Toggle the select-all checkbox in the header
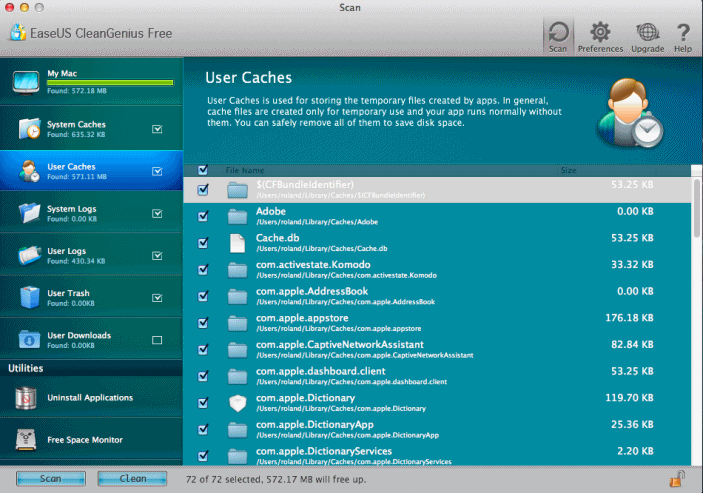Viewport: 703px width, 493px height. [204, 170]
